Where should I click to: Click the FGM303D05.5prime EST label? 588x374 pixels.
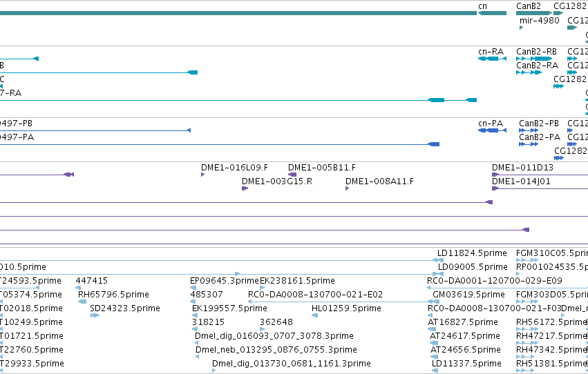tap(552, 295)
